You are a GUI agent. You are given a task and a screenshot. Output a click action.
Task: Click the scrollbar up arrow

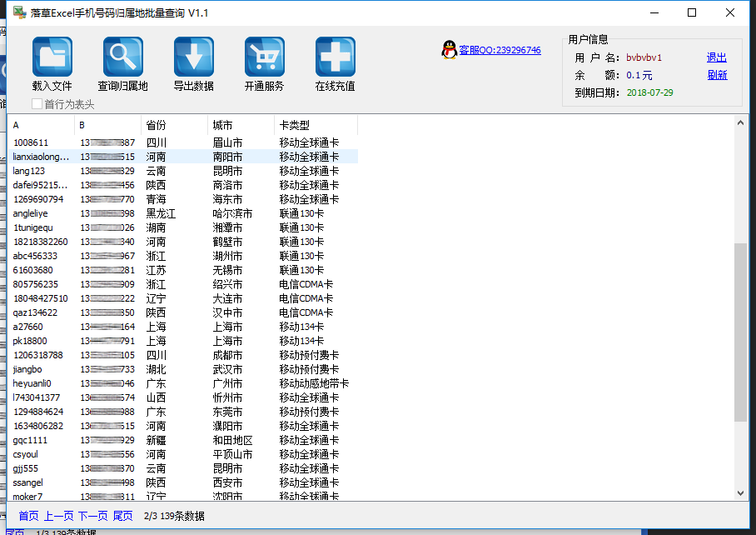pyautogui.click(x=741, y=123)
